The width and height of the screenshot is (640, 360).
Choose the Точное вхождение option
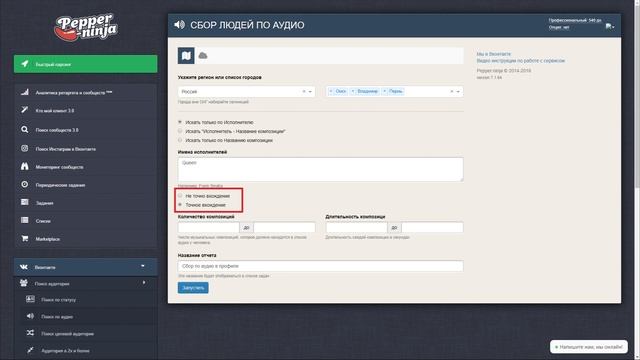click(x=180, y=204)
